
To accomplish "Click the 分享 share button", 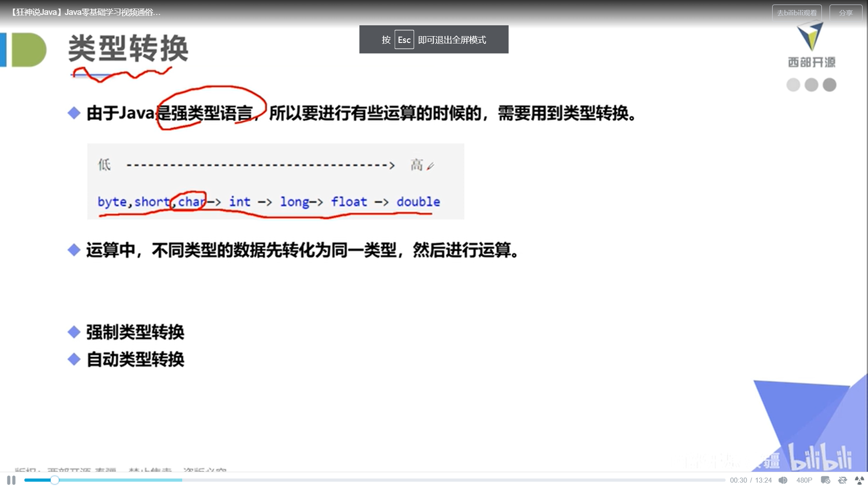I will 845,13.
